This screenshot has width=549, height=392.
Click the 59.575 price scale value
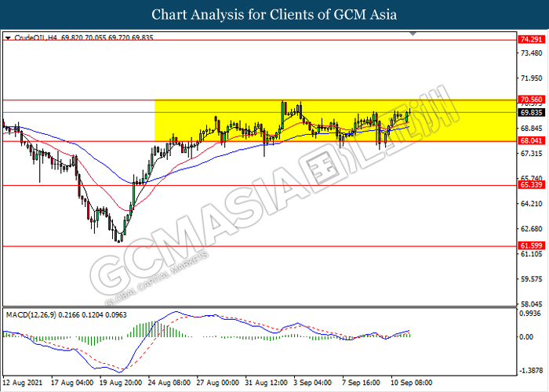coord(532,279)
